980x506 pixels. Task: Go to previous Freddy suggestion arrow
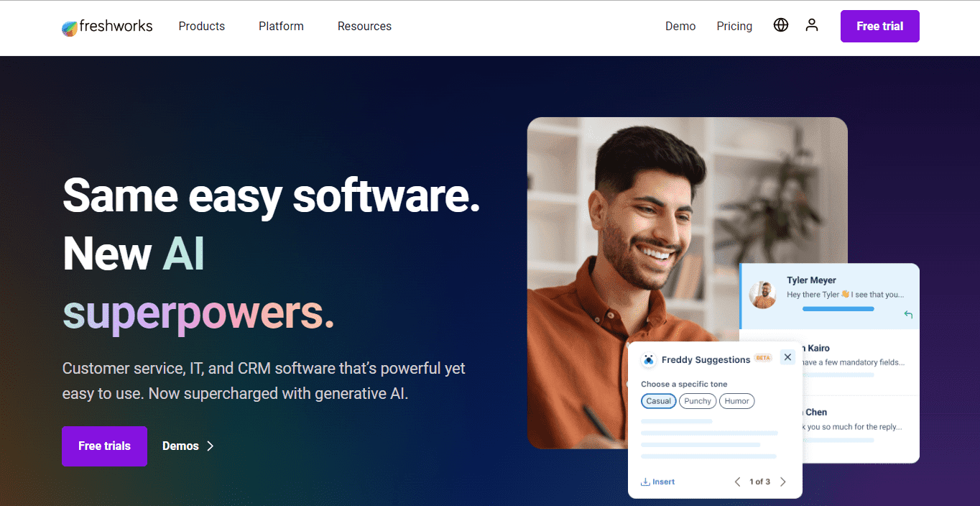point(737,482)
